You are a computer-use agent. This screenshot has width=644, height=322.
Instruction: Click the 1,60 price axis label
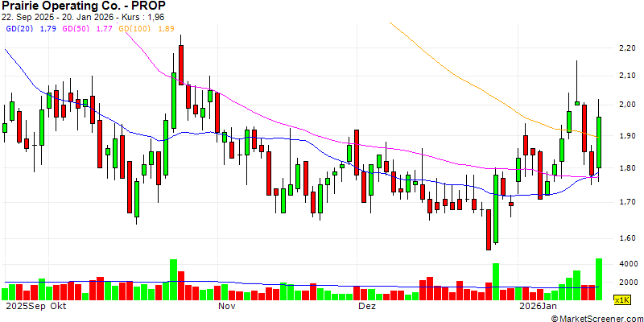click(x=627, y=238)
